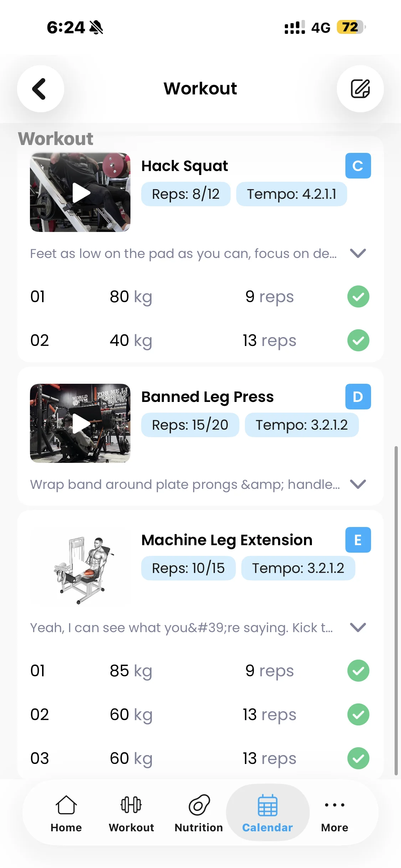The image size is (401, 868).
Task: Play the Hack Squat video thumbnail
Action: 80,192
